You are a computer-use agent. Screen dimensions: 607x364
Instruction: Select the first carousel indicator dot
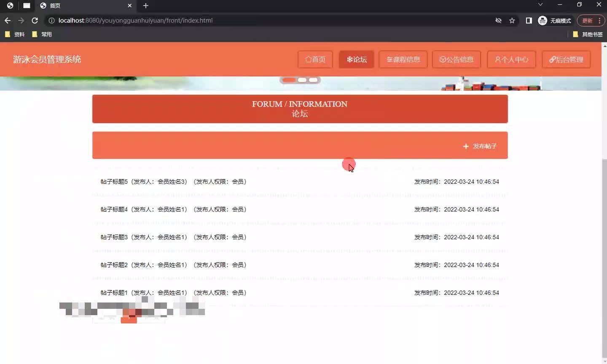click(289, 80)
